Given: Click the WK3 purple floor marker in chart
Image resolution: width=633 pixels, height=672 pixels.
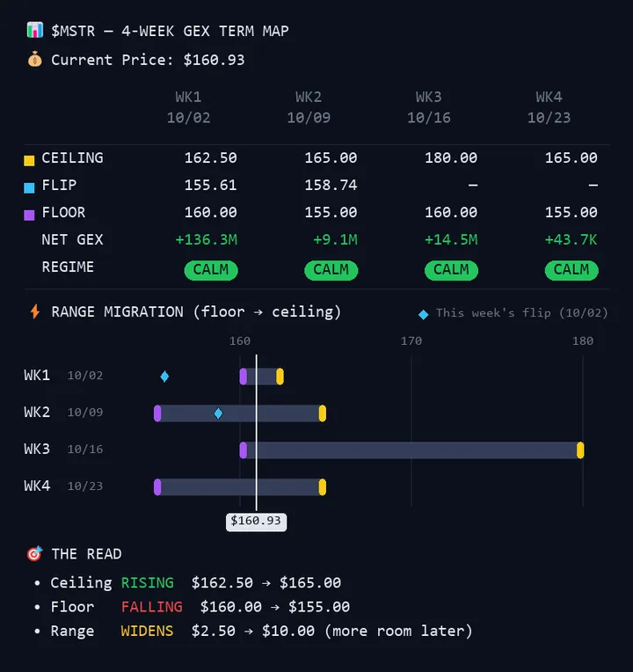Looking at the screenshot, I should [244, 450].
